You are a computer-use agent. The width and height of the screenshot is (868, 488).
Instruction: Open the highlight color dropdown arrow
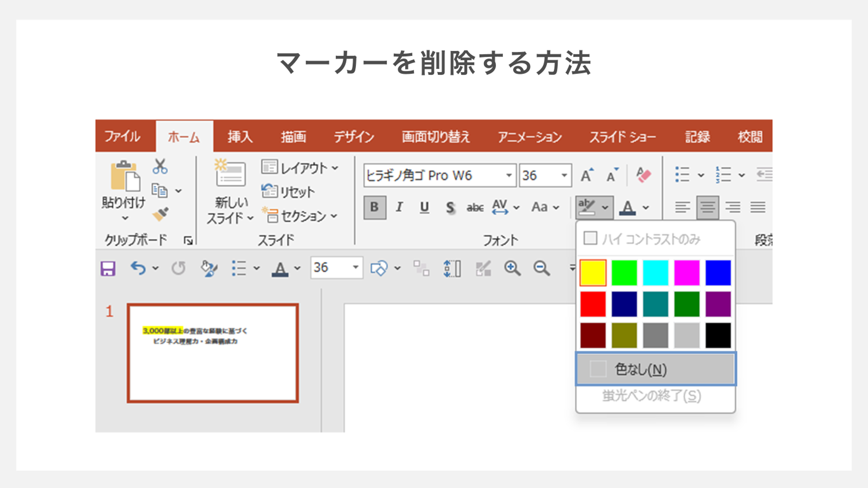click(x=605, y=208)
